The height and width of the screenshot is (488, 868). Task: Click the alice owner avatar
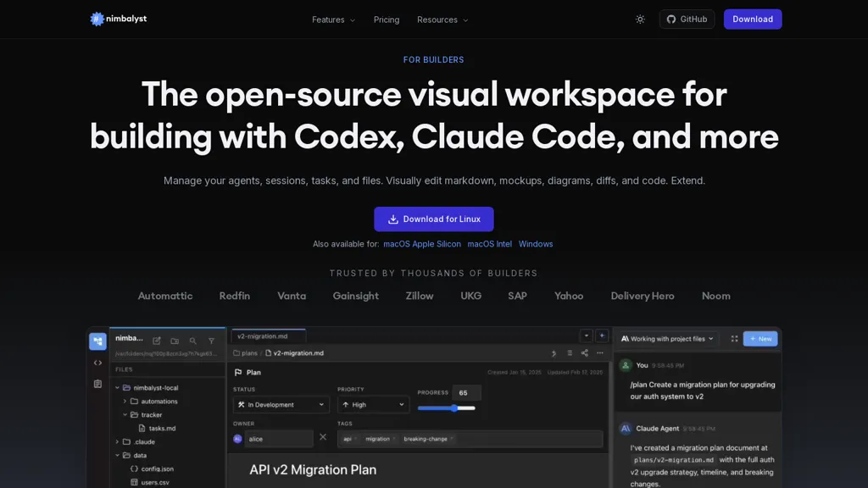tap(237, 439)
